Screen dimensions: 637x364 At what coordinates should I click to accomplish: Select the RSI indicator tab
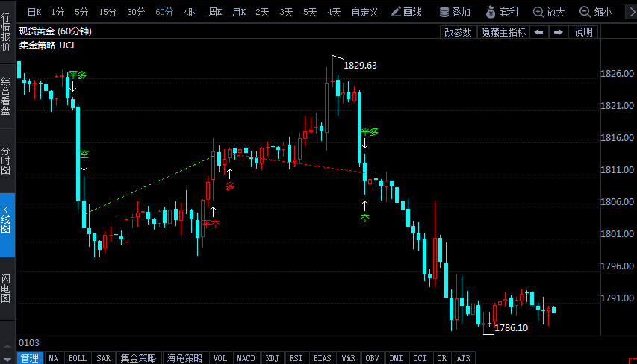pos(296,358)
